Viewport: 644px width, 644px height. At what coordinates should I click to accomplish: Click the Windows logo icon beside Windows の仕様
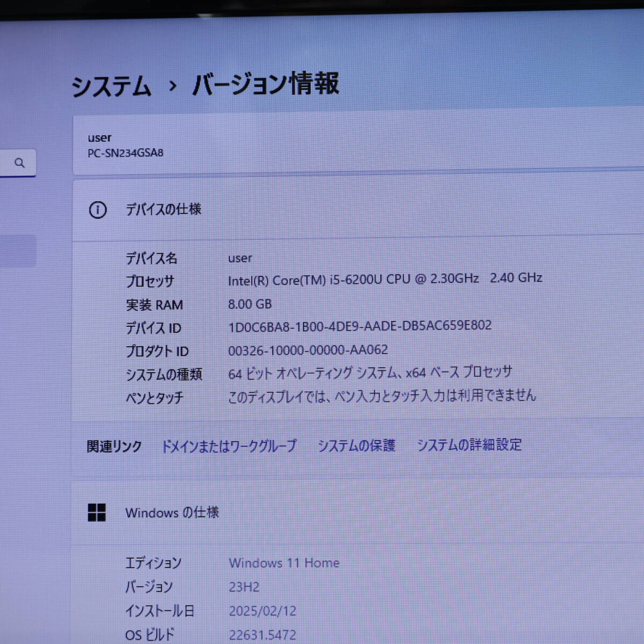tap(97, 513)
